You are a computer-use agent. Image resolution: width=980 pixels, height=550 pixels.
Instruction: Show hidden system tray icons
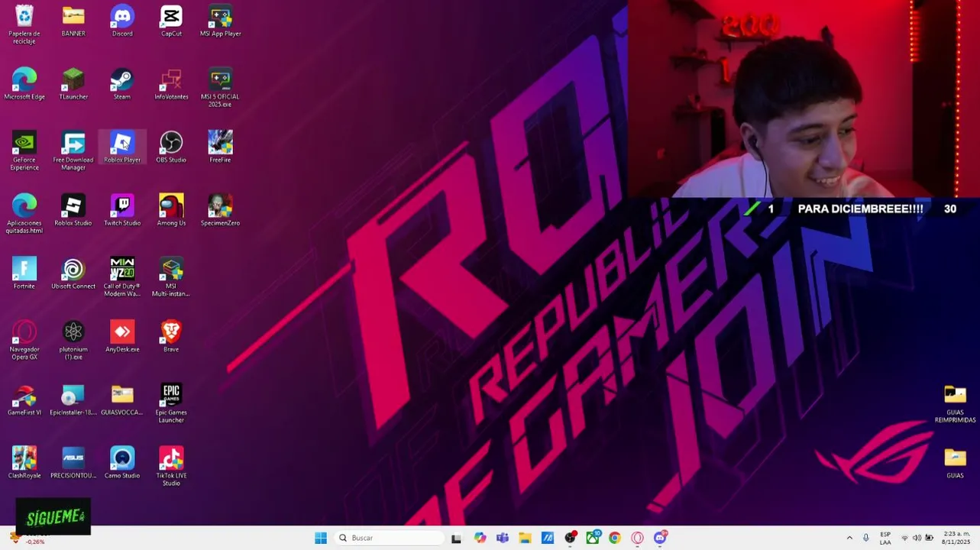[849, 538]
